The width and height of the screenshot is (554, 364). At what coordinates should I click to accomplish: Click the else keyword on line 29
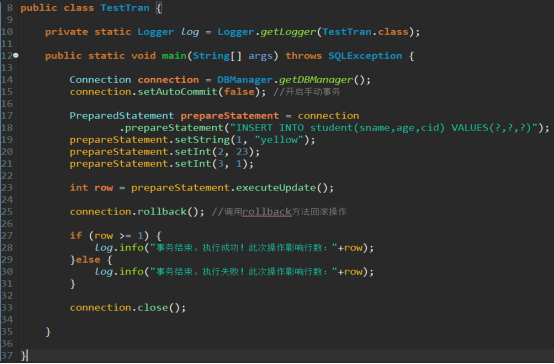(88, 260)
